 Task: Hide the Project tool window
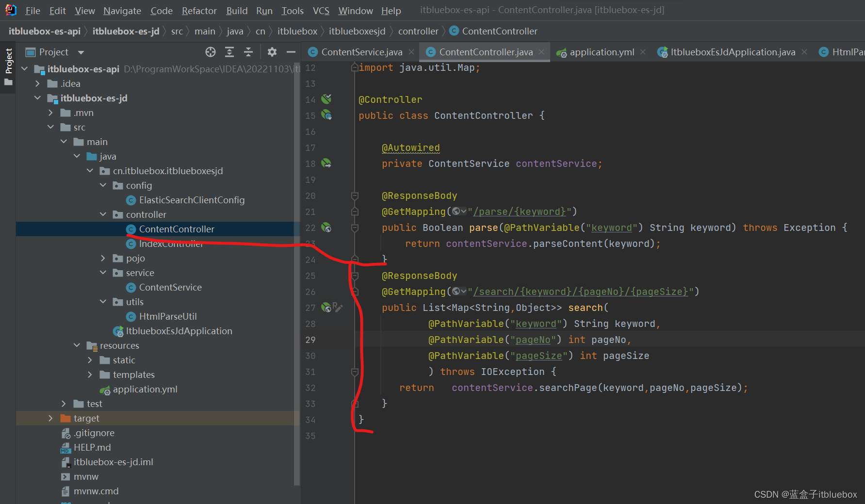coord(291,52)
